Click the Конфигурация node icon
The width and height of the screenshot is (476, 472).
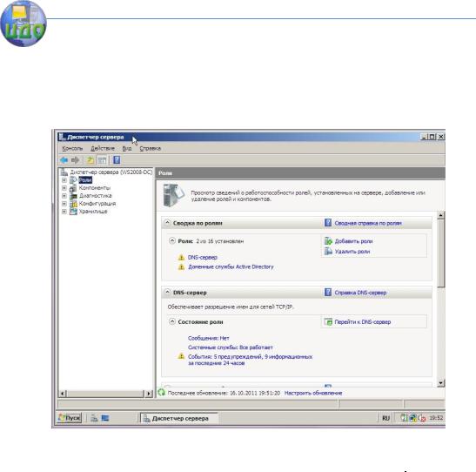click(x=73, y=204)
